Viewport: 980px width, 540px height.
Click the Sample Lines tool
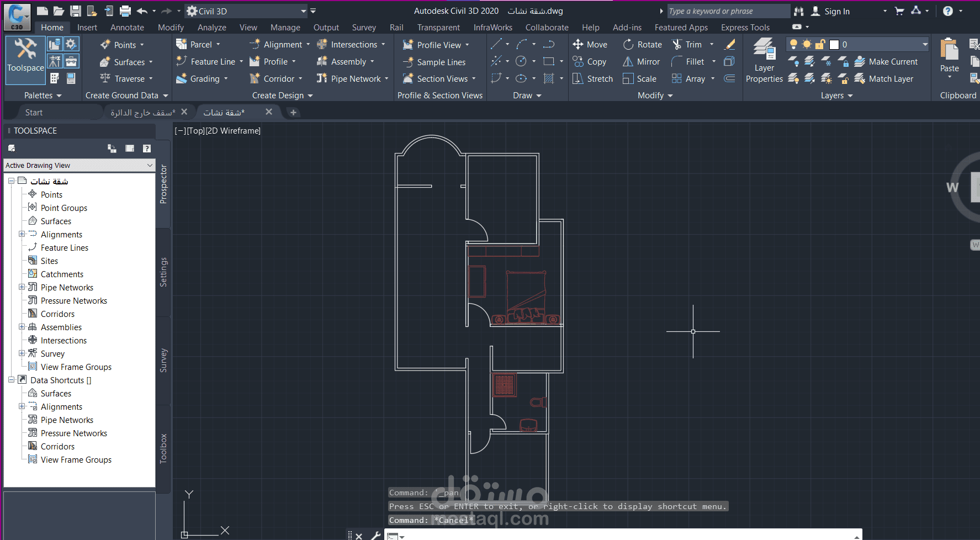pyautogui.click(x=434, y=62)
